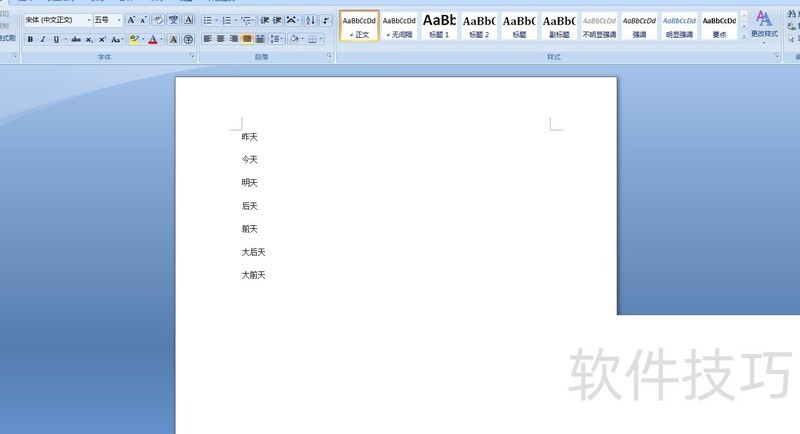Click the 更改样式 button
This screenshot has height=434, width=800.
pyautogui.click(x=764, y=25)
